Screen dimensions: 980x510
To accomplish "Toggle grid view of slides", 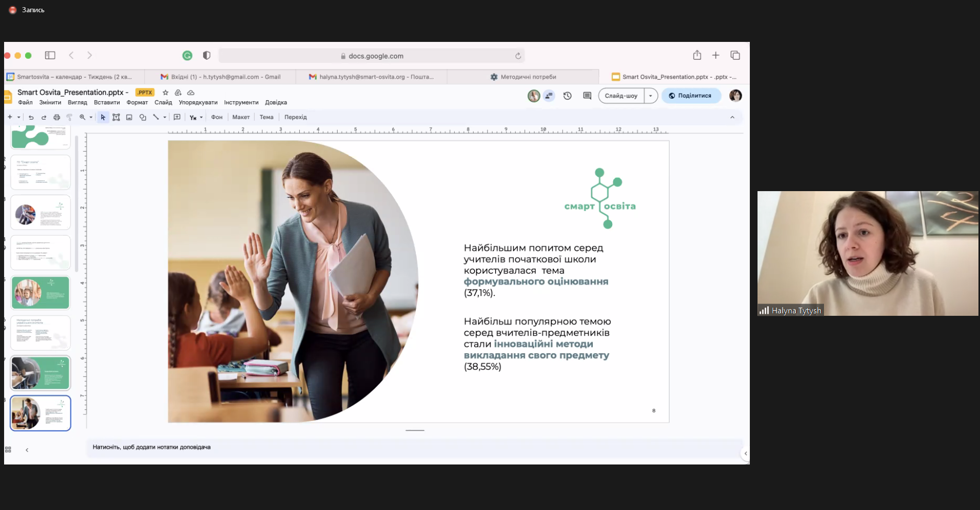I will pyautogui.click(x=8, y=450).
